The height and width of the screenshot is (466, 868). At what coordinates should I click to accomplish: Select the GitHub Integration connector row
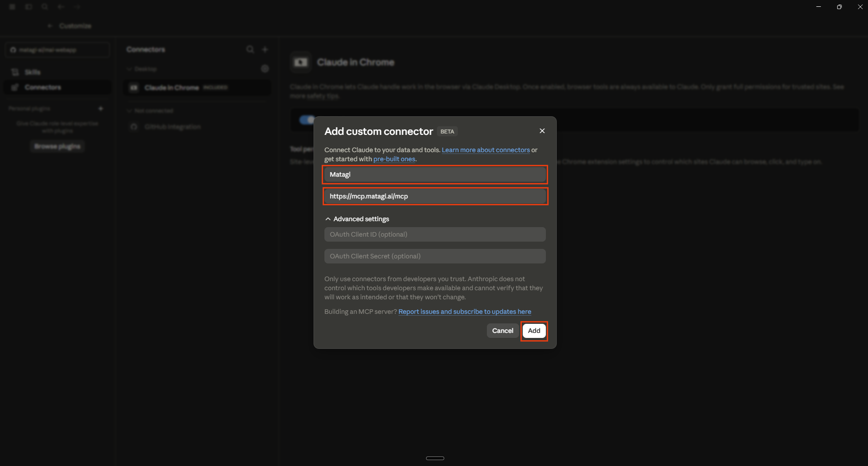coord(197,127)
